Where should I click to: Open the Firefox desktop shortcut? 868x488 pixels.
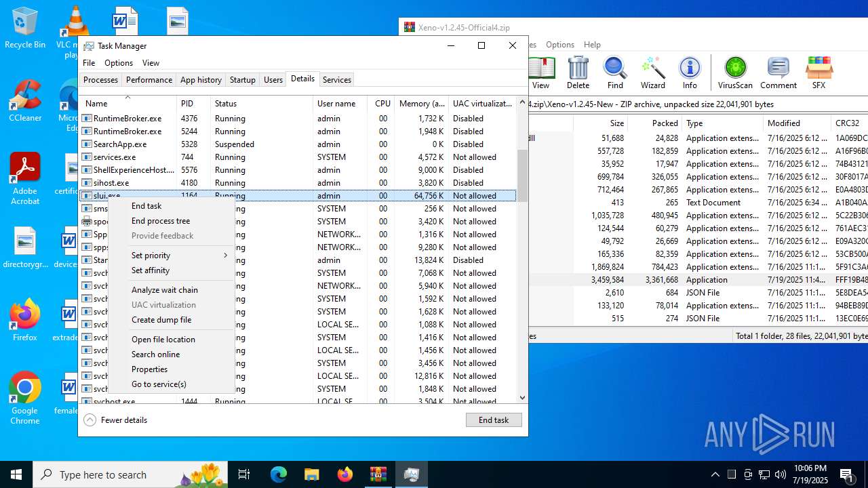point(25,320)
